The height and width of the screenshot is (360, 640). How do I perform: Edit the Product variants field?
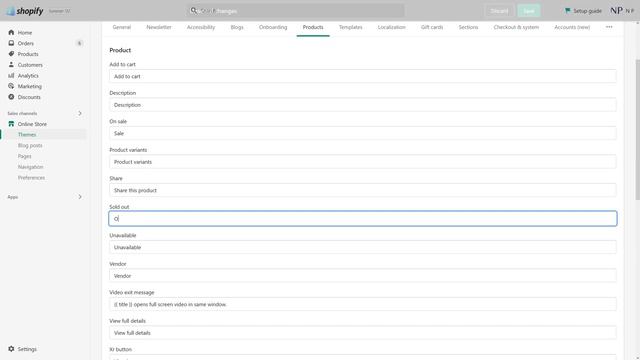(362, 162)
